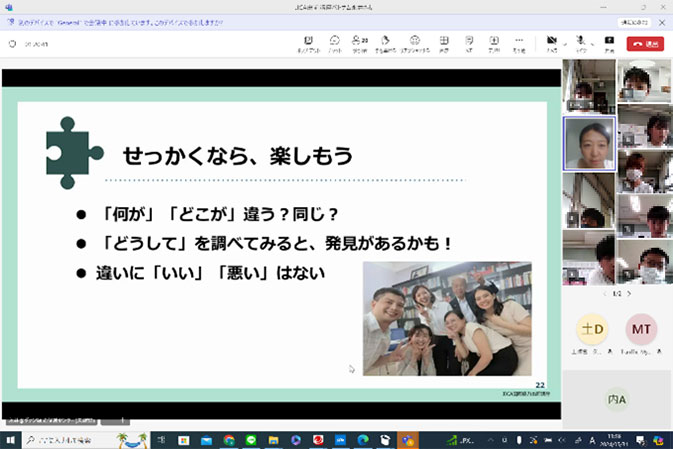Turn on the camera

click(x=552, y=44)
